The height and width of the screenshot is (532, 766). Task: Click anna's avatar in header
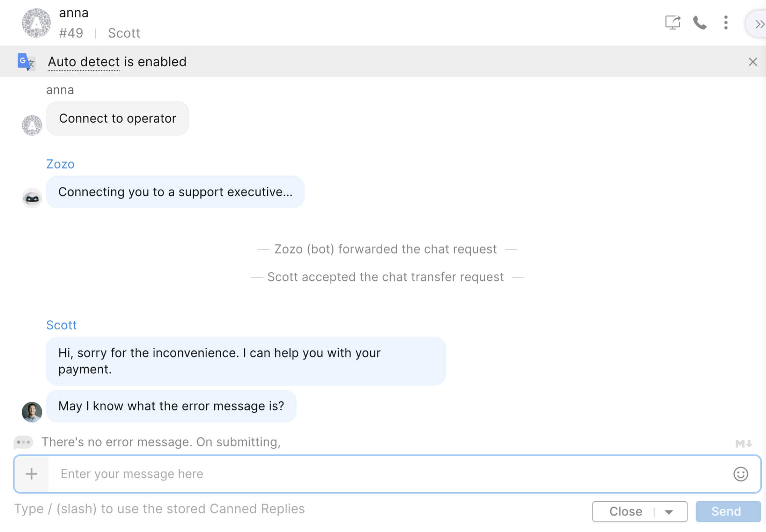pyautogui.click(x=36, y=23)
